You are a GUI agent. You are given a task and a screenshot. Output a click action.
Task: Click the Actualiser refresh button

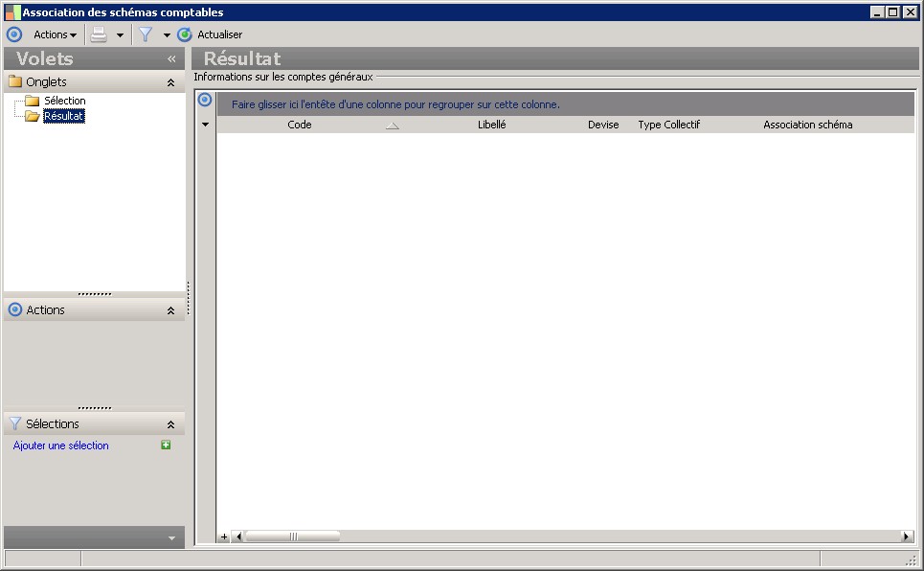coord(210,34)
